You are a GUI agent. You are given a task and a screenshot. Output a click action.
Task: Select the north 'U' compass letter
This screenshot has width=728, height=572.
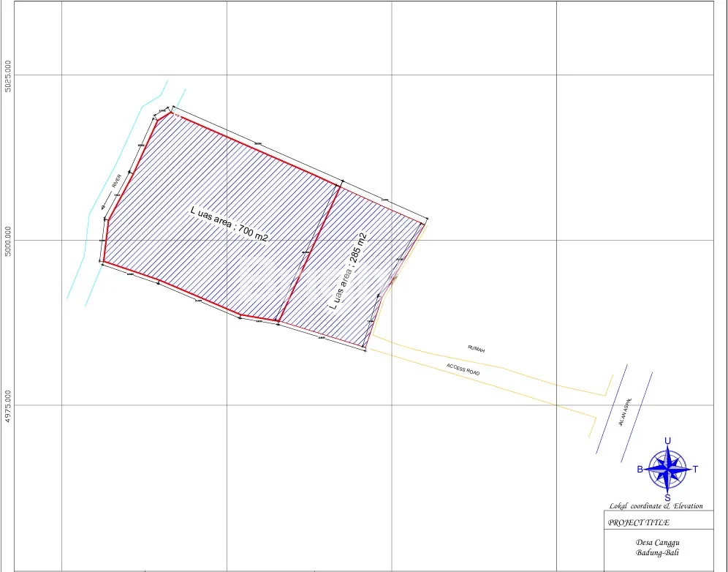point(667,440)
